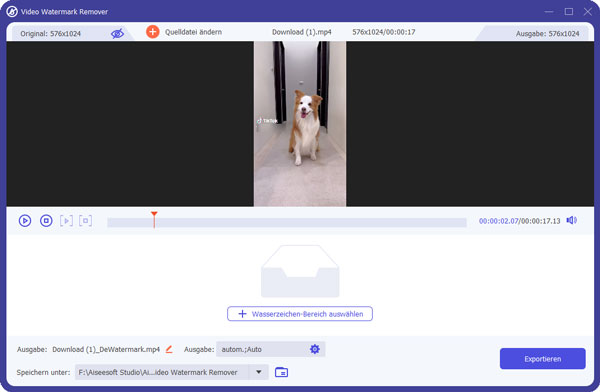Click Wasserzeichen-Bereich auswählen button
Image resolution: width=600 pixels, height=392 pixels.
point(300,314)
